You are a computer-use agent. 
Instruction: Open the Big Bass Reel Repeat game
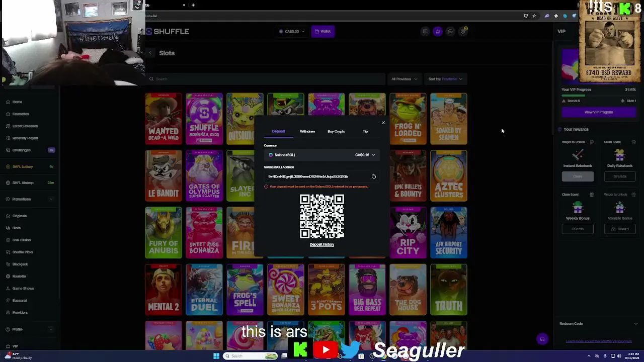point(367,290)
